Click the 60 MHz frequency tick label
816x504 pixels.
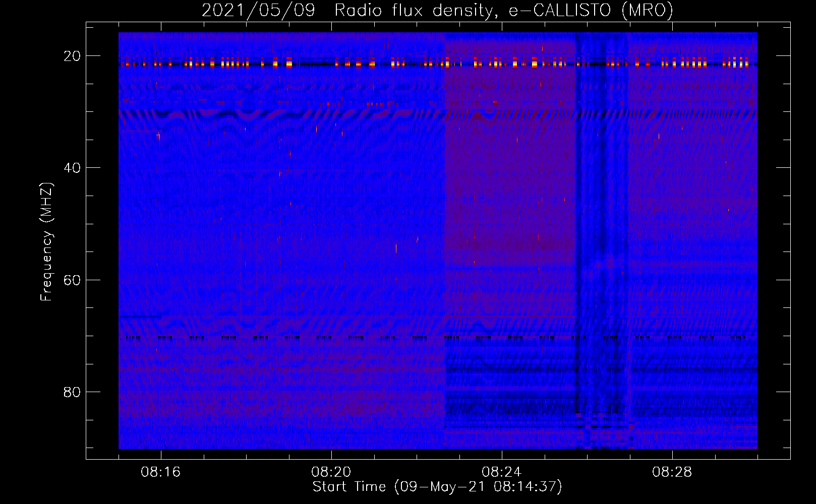(72, 280)
